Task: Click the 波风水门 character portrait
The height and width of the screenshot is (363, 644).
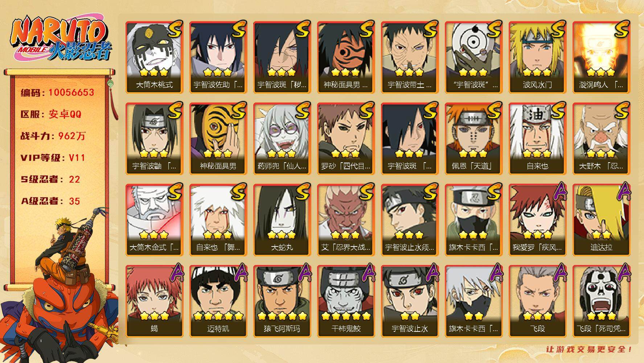Action: [x=538, y=57]
